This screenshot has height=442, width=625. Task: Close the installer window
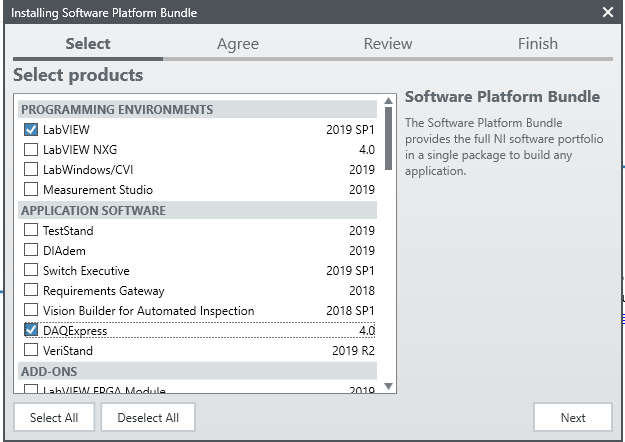tap(608, 12)
